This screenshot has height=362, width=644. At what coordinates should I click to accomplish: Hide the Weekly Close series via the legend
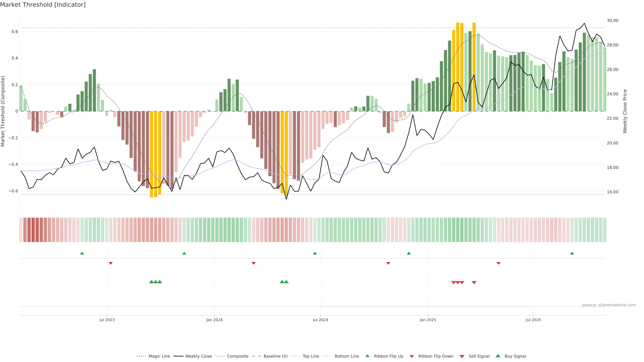198,356
